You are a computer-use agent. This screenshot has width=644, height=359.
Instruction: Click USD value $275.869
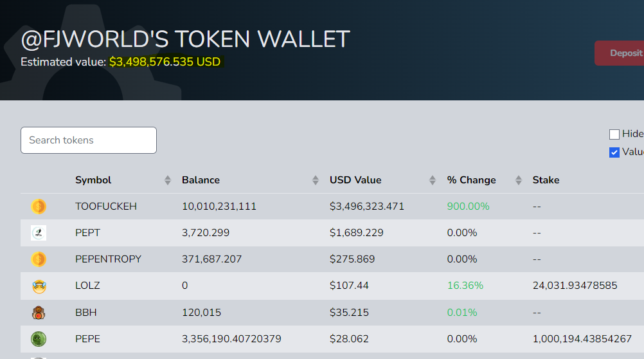(x=352, y=259)
